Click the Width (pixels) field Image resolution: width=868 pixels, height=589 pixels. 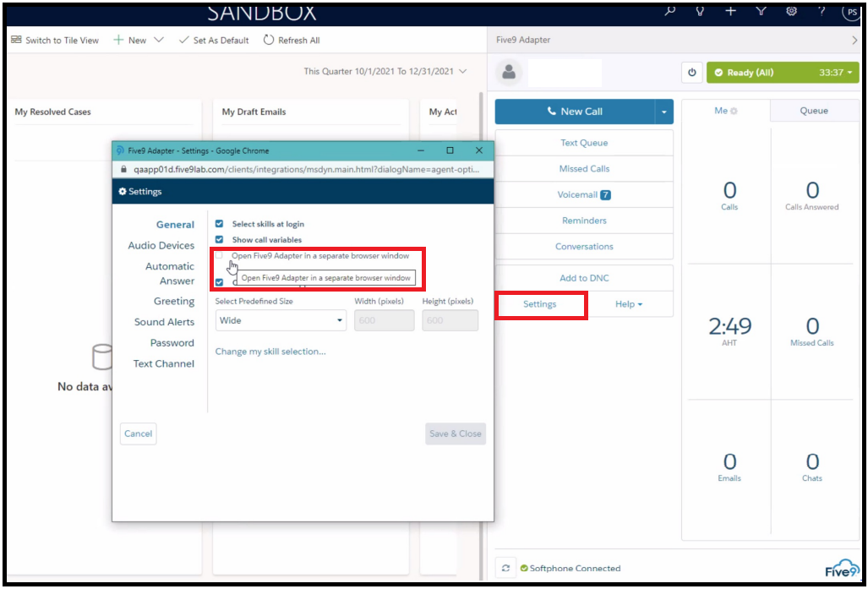(385, 320)
